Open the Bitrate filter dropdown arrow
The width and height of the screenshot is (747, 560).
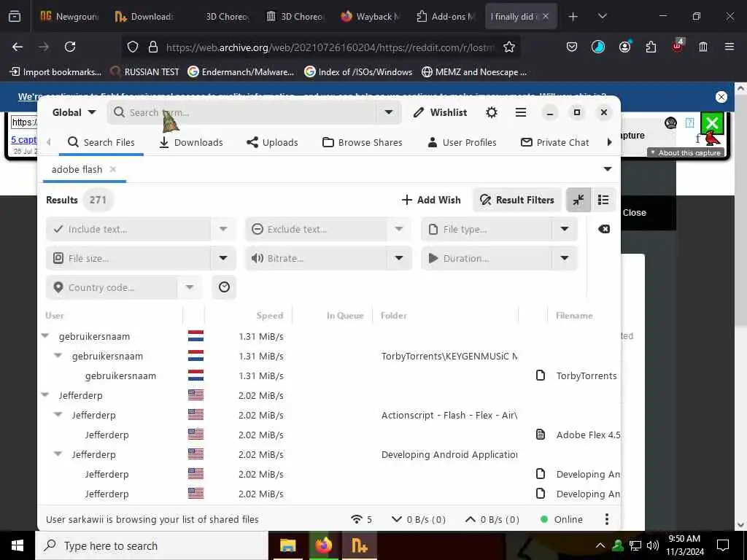pos(399,258)
